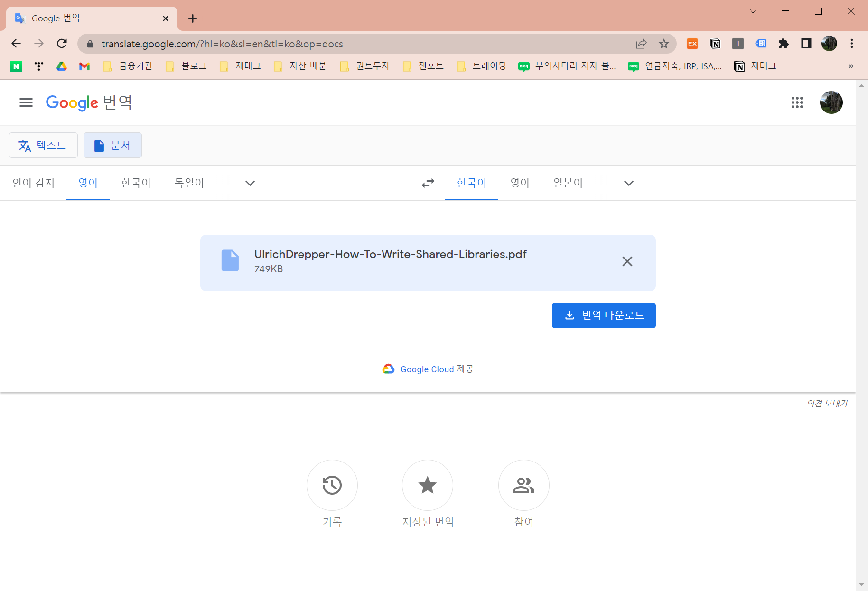Open the Google Drive bookmark
The image size is (868, 591).
tap(62, 66)
